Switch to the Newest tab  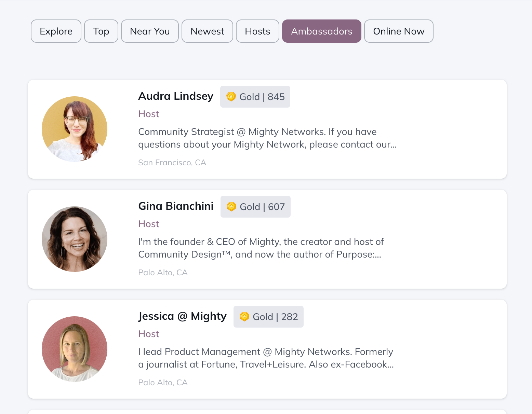207,31
